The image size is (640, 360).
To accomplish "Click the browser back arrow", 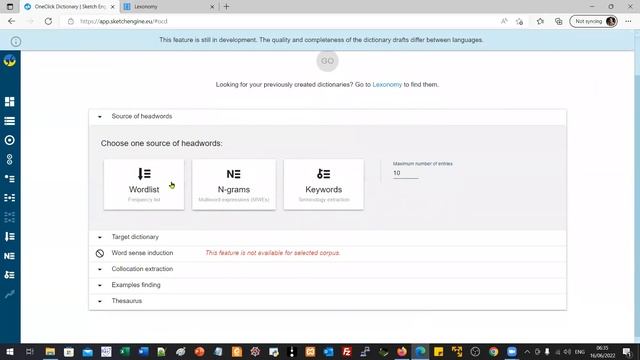I will [11, 21].
